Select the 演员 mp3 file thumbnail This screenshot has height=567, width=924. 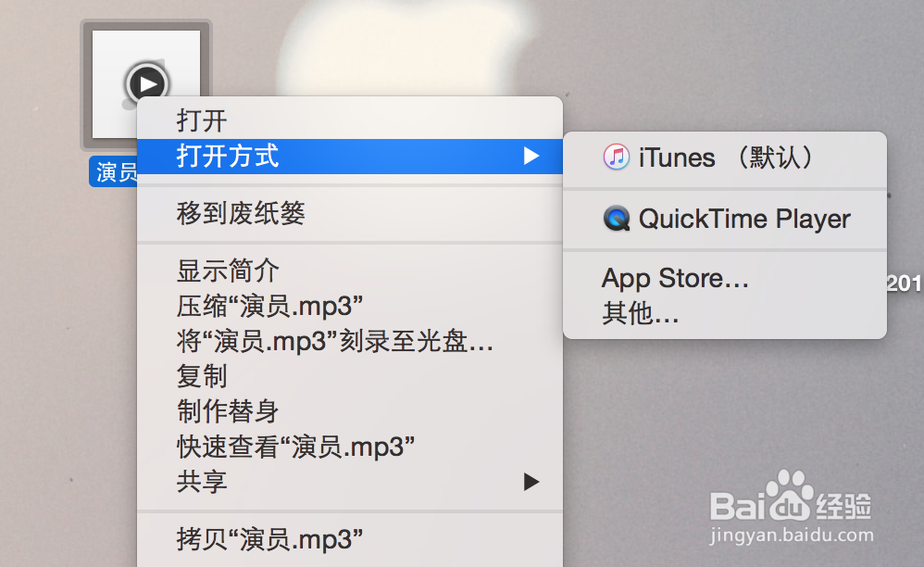click(x=146, y=85)
